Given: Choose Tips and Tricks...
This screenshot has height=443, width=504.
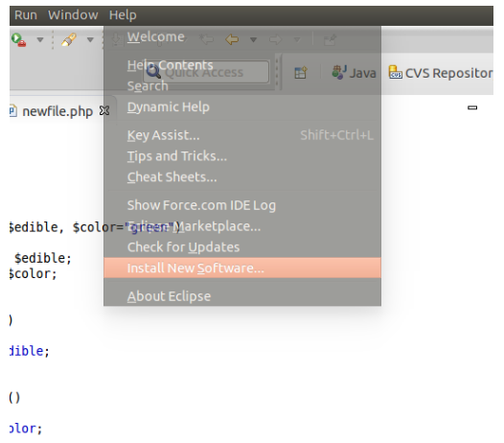Looking at the screenshot, I should [x=242, y=156].
